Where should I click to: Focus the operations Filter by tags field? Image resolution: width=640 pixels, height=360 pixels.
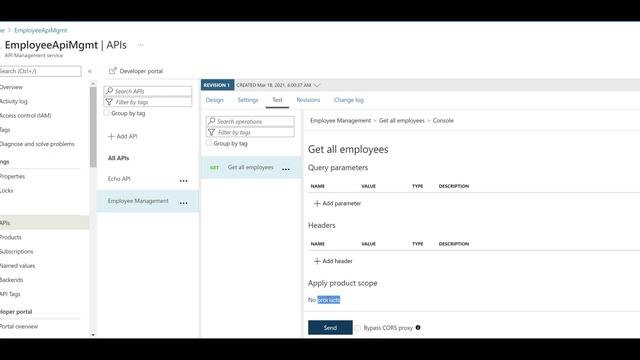[250, 132]
